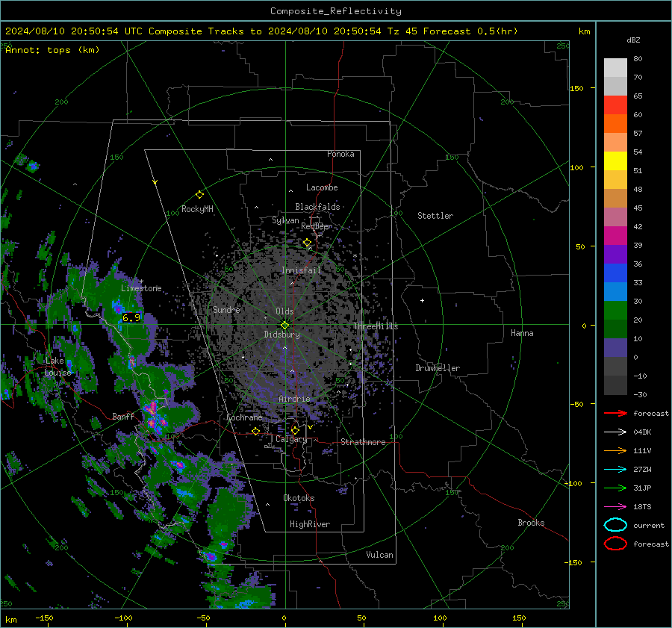Click the red forecast arrow in the legend
The image size is (672, 628).
pyautogui.click(x=615, y=413)
